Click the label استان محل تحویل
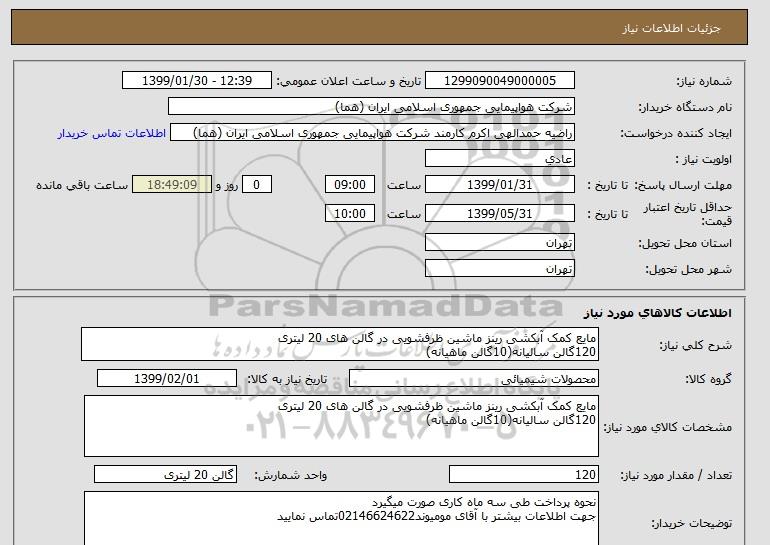The height and width of the screenshot is (545, 770). (685, 244)
